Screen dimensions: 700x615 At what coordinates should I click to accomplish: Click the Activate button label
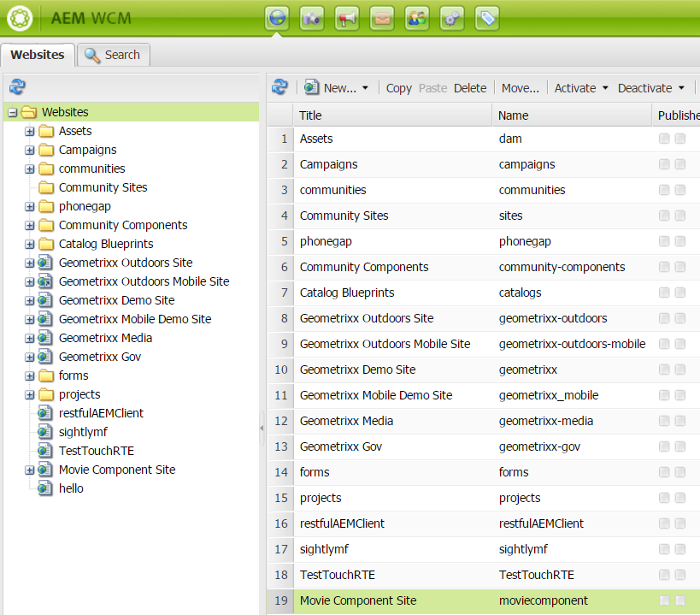pyautogui.click(x=575, y=88)
